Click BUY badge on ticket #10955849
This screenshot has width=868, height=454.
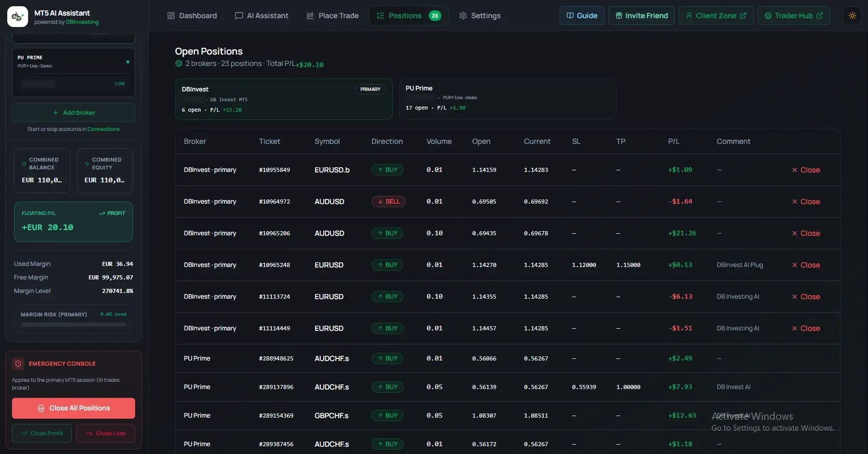pos(387,170)
